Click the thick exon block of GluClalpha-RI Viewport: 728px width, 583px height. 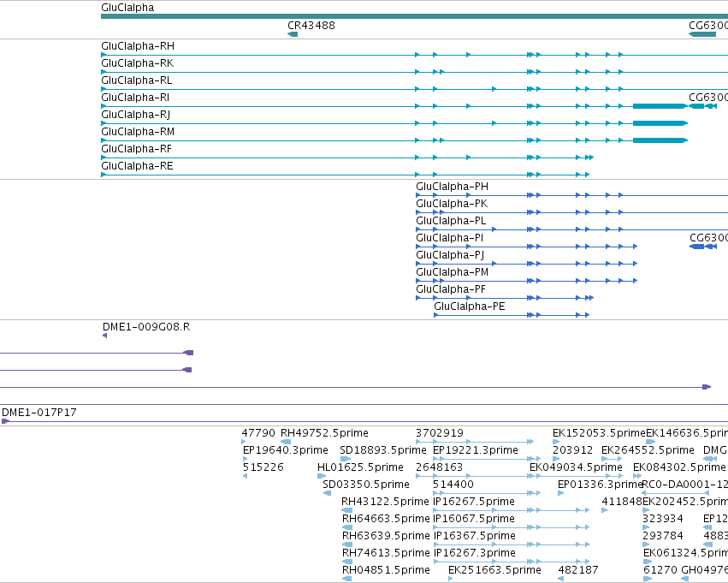[660, 106]
